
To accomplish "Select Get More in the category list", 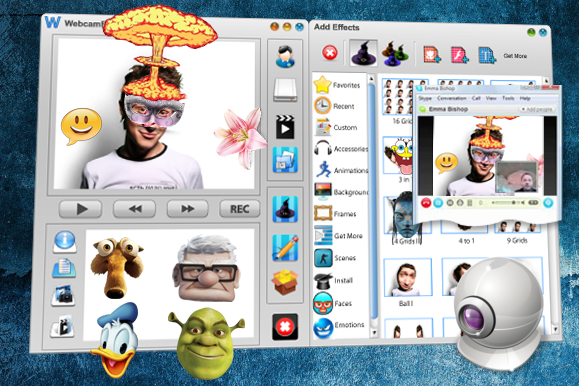I will click(x=338, y=235).
